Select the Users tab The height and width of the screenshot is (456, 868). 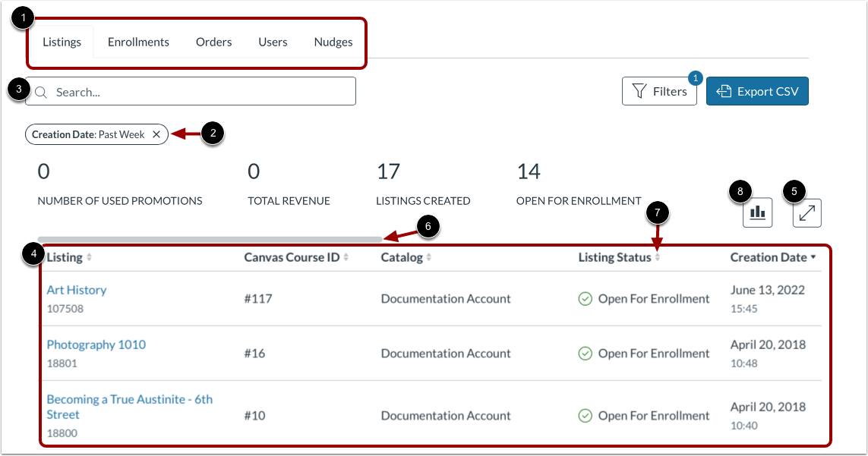272,42
